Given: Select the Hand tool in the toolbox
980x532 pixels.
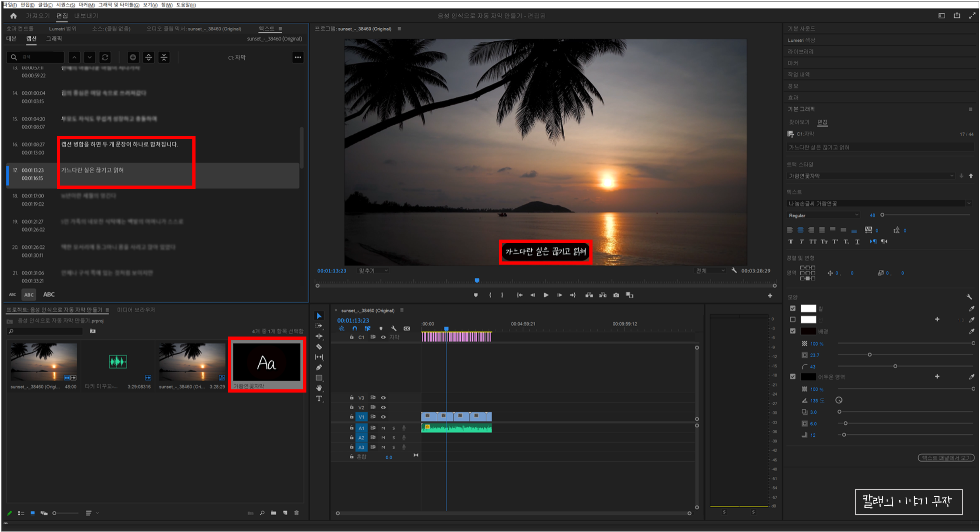Looking at the screenshot, I should point(319,388).
